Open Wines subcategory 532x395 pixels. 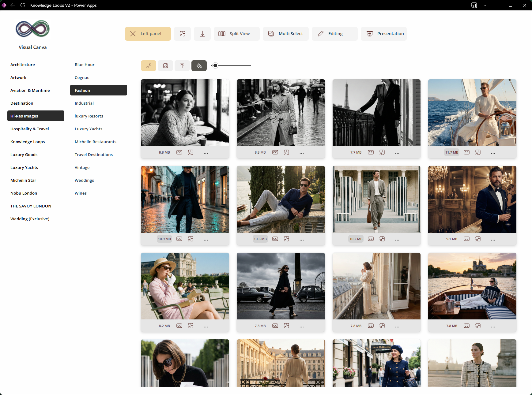point(81,193)
